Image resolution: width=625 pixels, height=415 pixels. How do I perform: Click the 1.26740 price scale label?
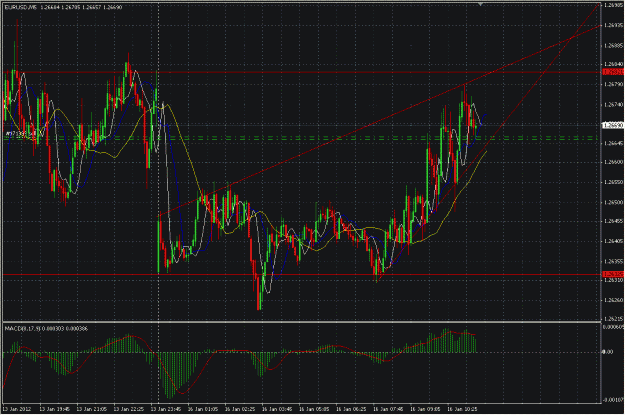click(613, 105)
